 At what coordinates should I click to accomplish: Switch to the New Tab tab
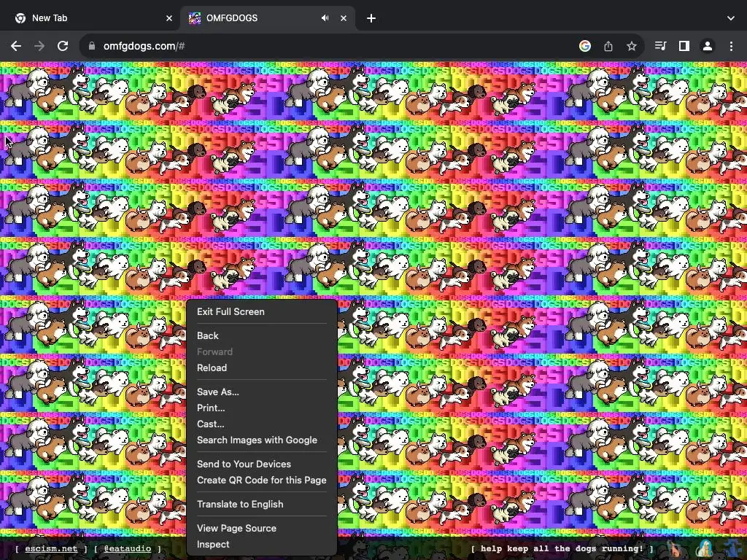click(90, 18)
